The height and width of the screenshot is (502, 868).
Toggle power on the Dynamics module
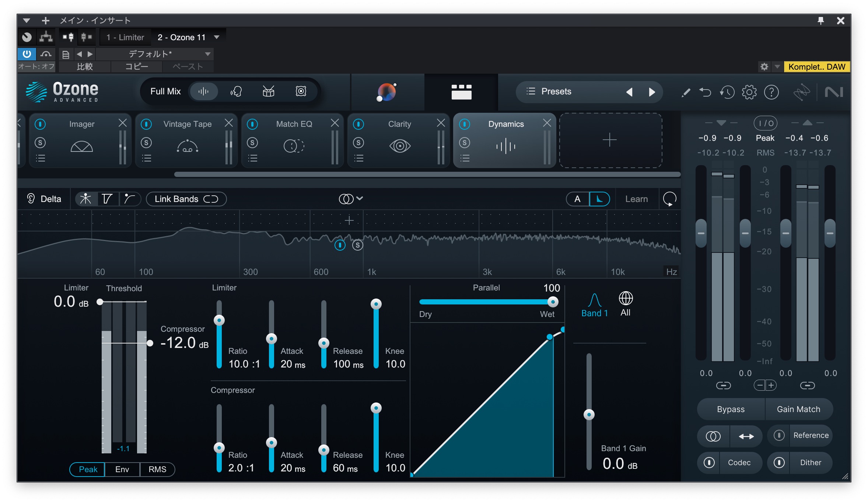[x=465, y=124]
